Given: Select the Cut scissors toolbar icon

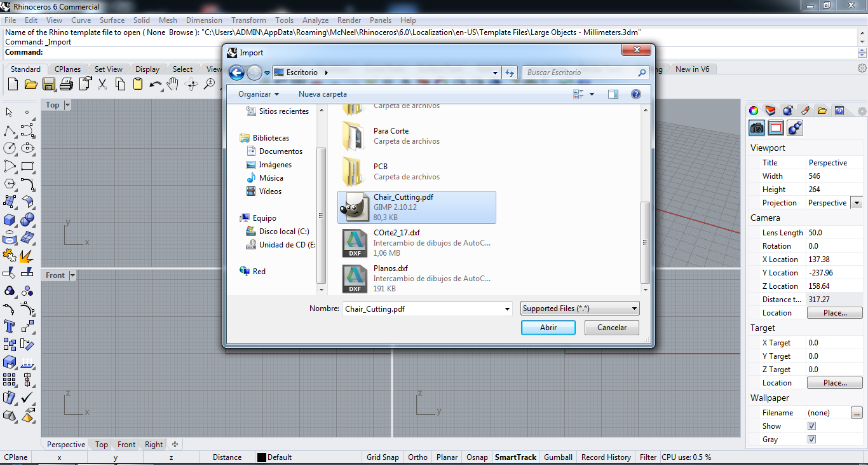Looking at the screenshot, I should click(102, 84).
